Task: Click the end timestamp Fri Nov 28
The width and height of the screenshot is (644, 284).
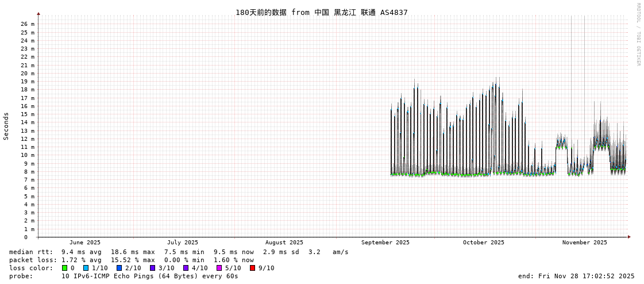Action: coord(576,276)
